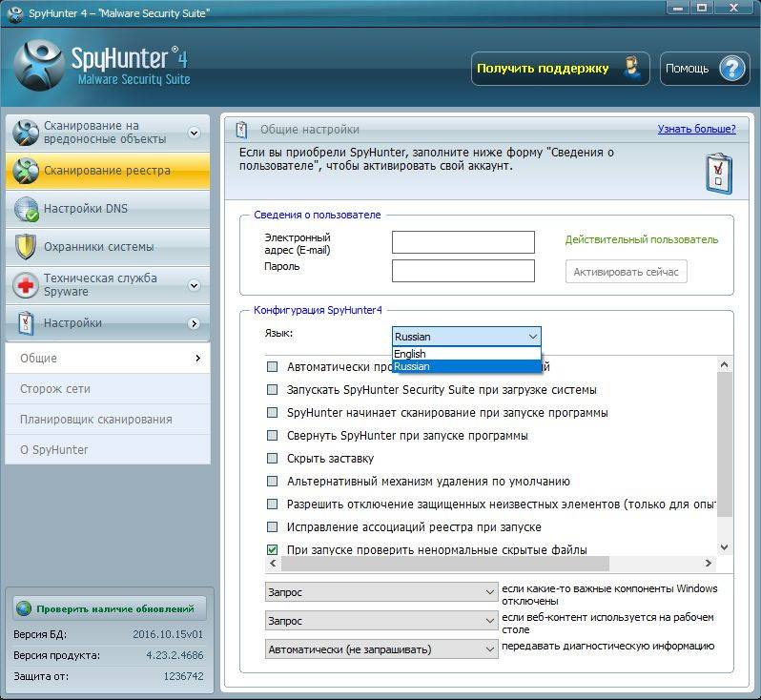Select English in the language list
The width and height of the screenshot is (761, 700).
[x=466, y=354]
